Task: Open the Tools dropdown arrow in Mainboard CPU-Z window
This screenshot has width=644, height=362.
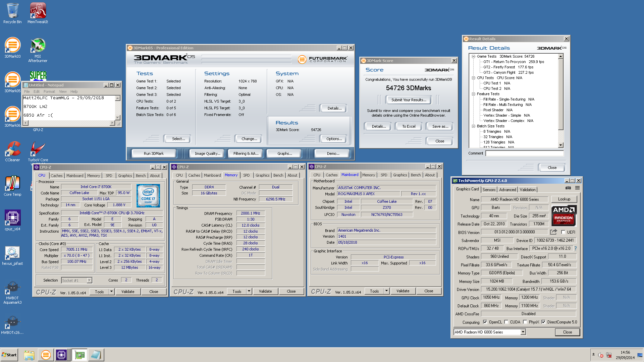Action: click(x=386, y=291)
